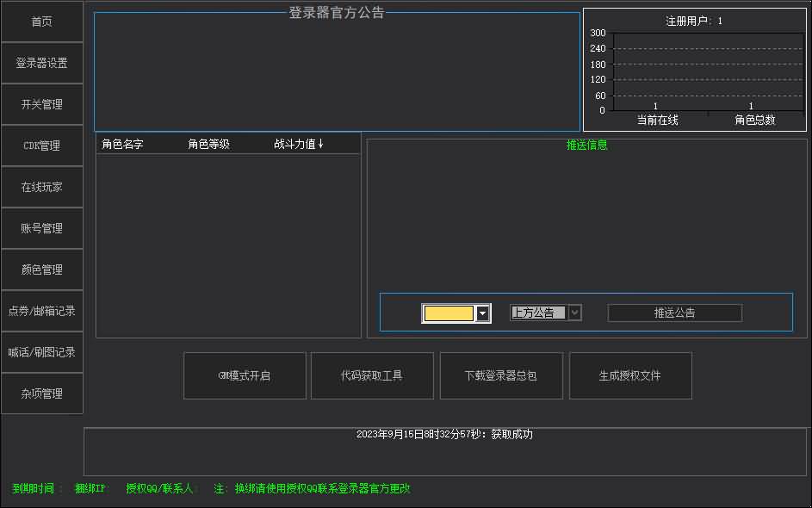This screenshot has height=508, width=812.
Task: Open the CDK管理 panel
Action: [x=41, y=146]
